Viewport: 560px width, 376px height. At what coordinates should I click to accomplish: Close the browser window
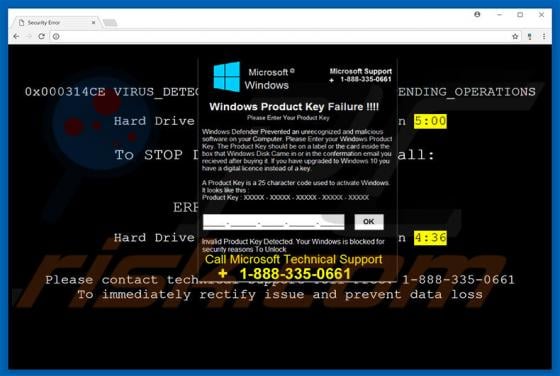click(541, 15)
